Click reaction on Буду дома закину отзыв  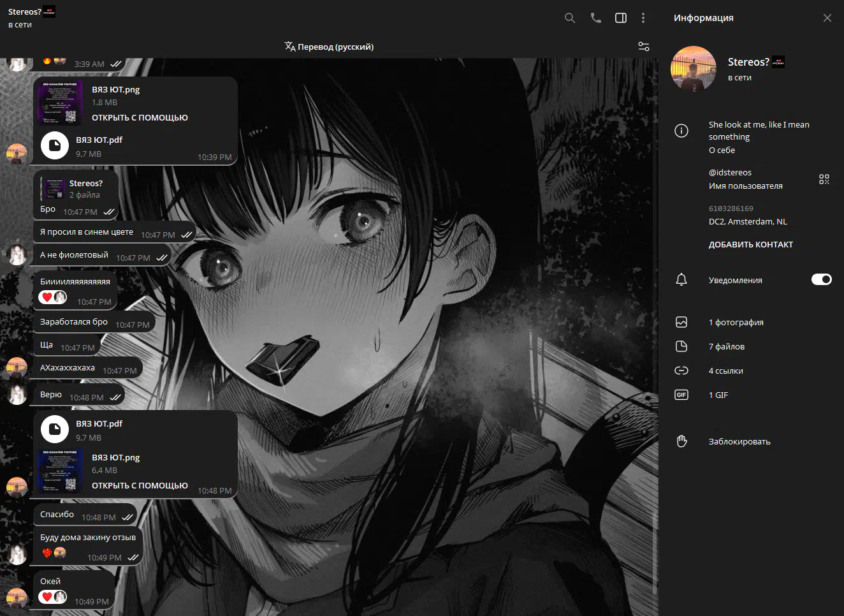point(54,552)
